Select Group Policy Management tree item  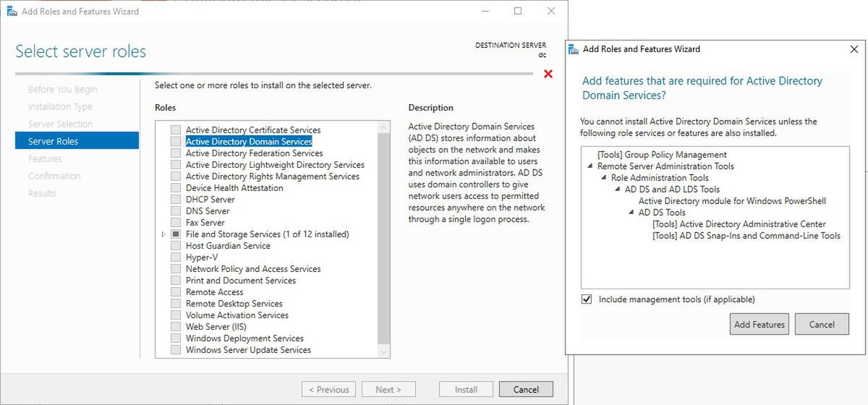tap(662, 155)
